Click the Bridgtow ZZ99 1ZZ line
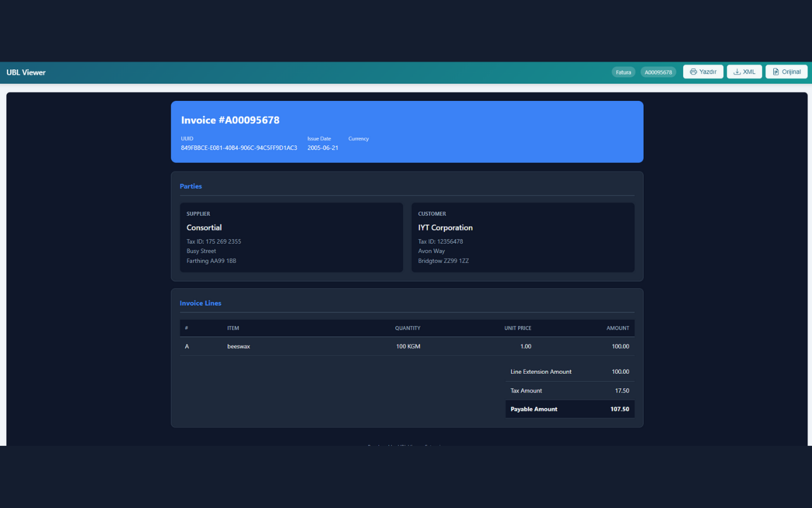This screenshot has width=812, height=508. coord(443,261)
